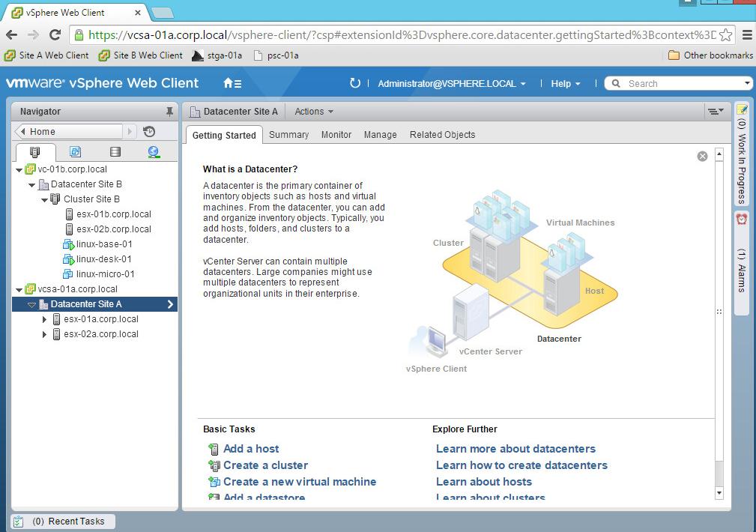Open Learn about hosts link

[484, 482]
